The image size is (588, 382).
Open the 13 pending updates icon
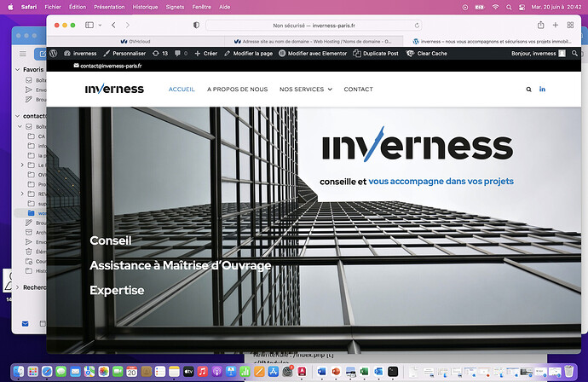pyautogui.click(x=160, y=53)
